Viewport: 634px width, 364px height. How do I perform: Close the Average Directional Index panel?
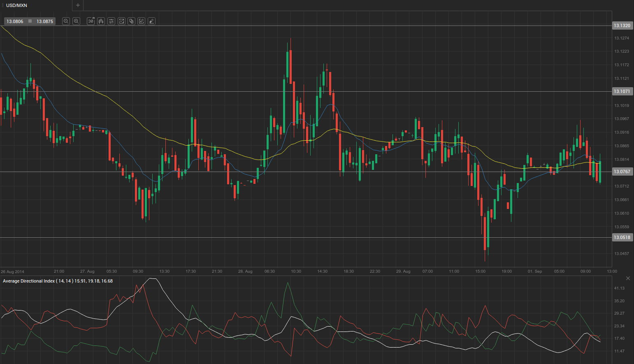point(628,278)
